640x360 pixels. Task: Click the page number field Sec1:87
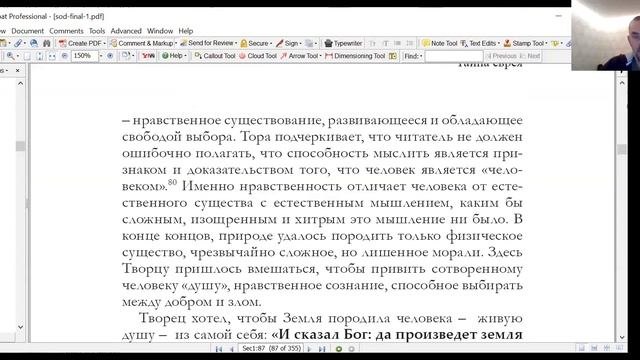(271, 349)
